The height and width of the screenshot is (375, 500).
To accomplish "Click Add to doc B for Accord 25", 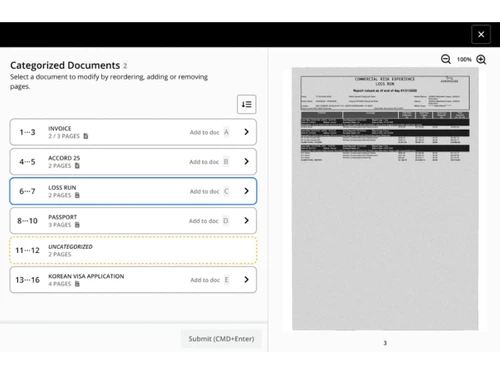I will click(x=209, y=162).
